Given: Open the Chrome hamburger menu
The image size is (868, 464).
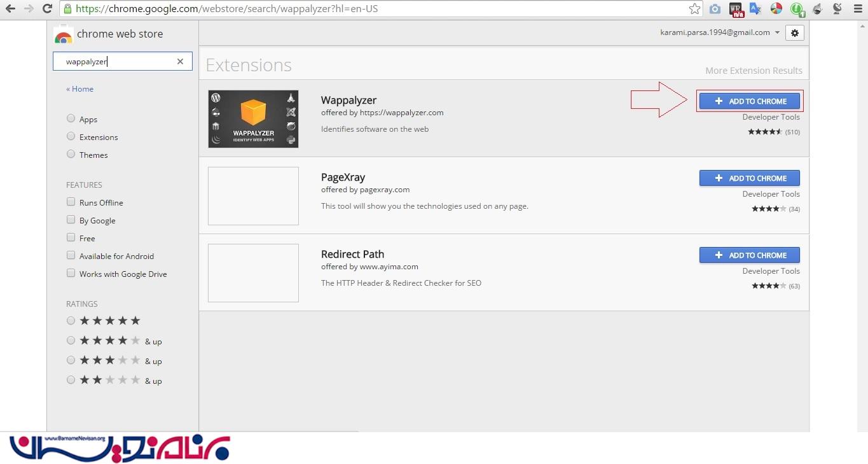Looking at the screenshot, I should pyautogui.click(x=857, y=9).
